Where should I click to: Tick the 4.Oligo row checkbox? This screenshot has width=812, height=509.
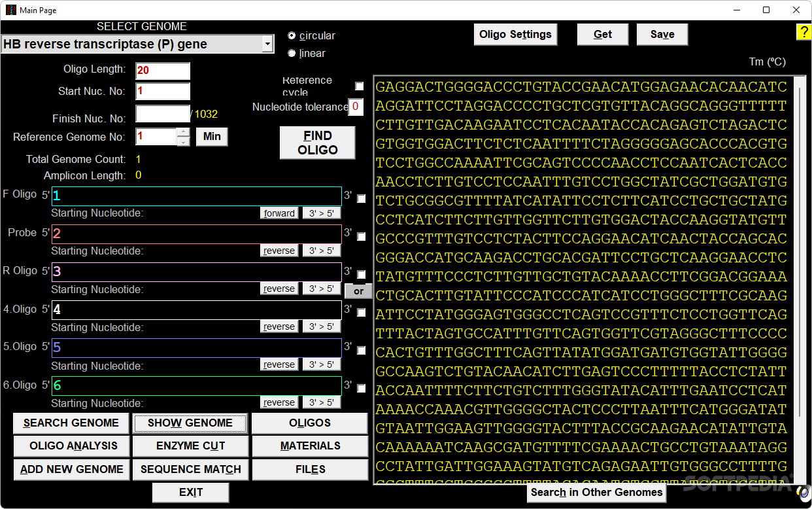coord(362,313)
